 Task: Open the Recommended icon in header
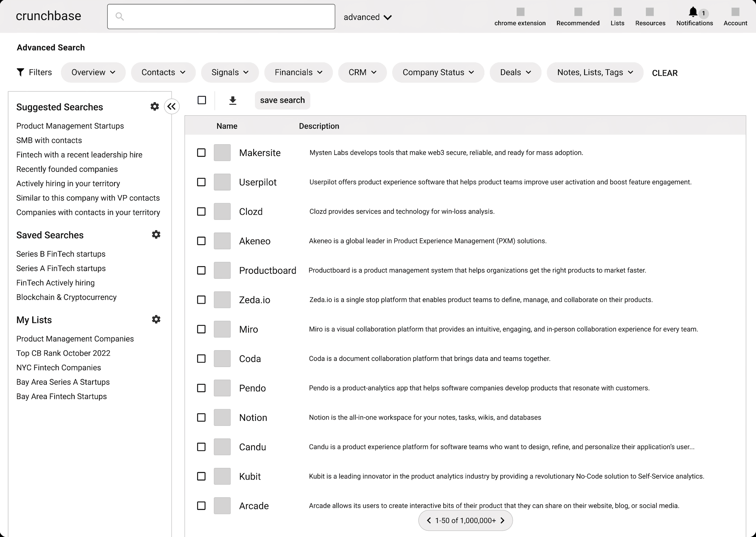coord(578,12)
